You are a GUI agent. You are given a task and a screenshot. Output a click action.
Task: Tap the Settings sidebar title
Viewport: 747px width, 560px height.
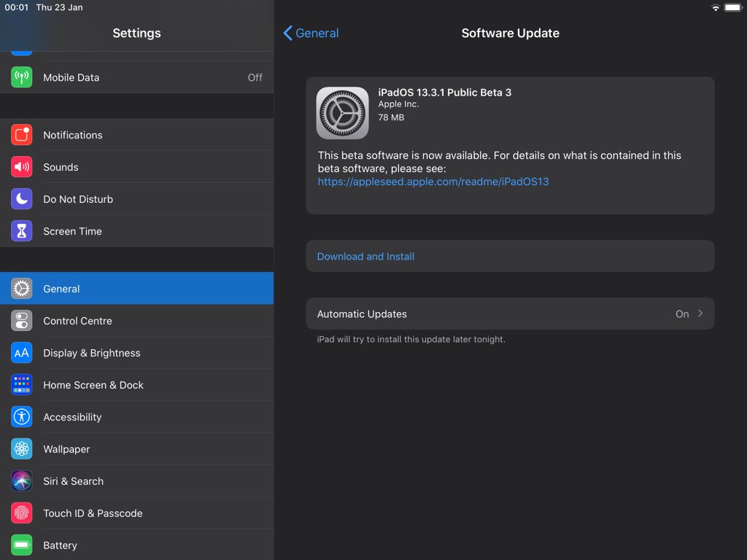click(x=136, y=33)
